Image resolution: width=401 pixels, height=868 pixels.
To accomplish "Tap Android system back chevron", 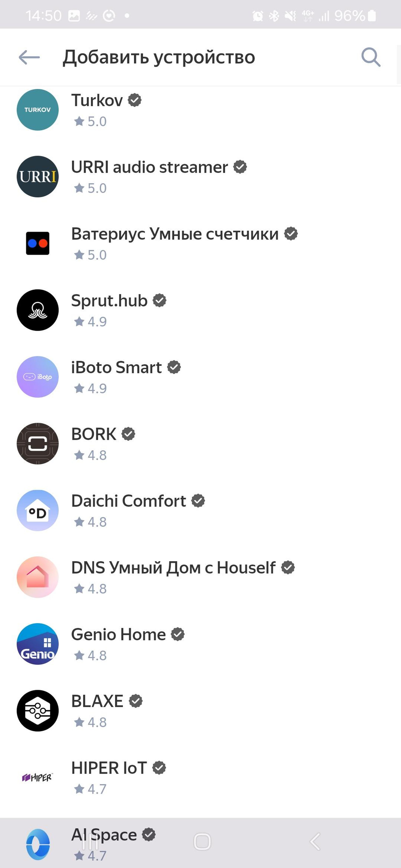I will point(314,841).
